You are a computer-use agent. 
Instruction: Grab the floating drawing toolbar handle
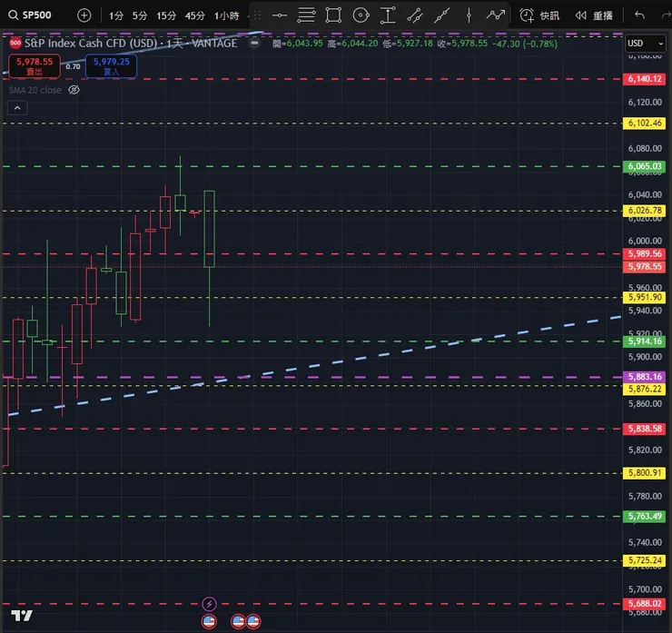pyautogui.click(x=258, y=15)
